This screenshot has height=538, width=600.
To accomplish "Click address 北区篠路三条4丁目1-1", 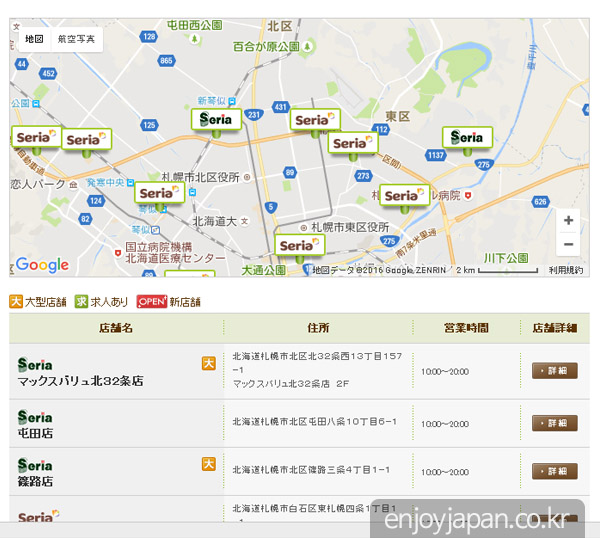I will click(311, 470).
